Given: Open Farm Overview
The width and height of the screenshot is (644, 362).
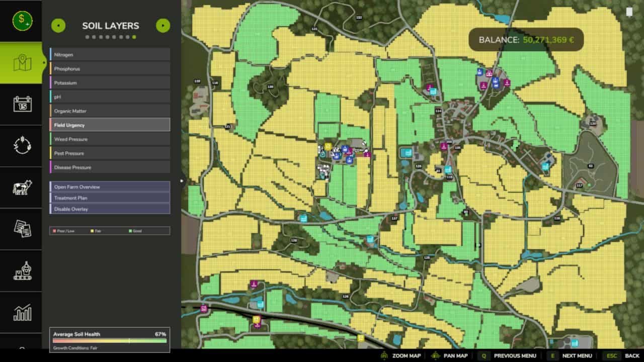Looking at the screenshot, I should click(x=109, y=187).
